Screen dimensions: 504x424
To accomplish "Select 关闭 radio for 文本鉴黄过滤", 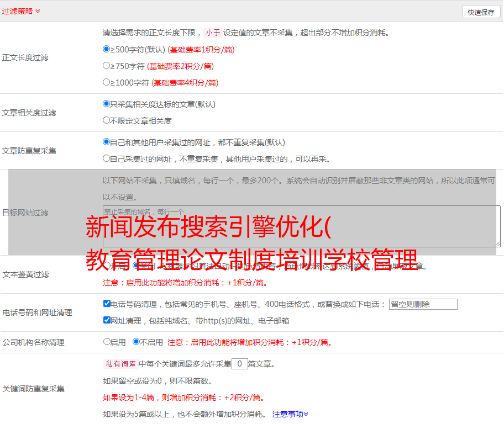I will 136,266.
